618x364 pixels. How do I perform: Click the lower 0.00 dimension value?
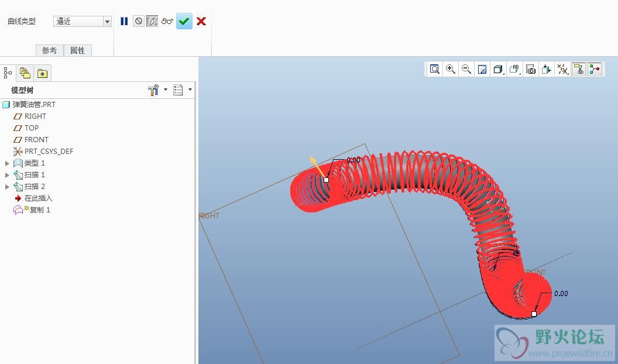point(561,294)
